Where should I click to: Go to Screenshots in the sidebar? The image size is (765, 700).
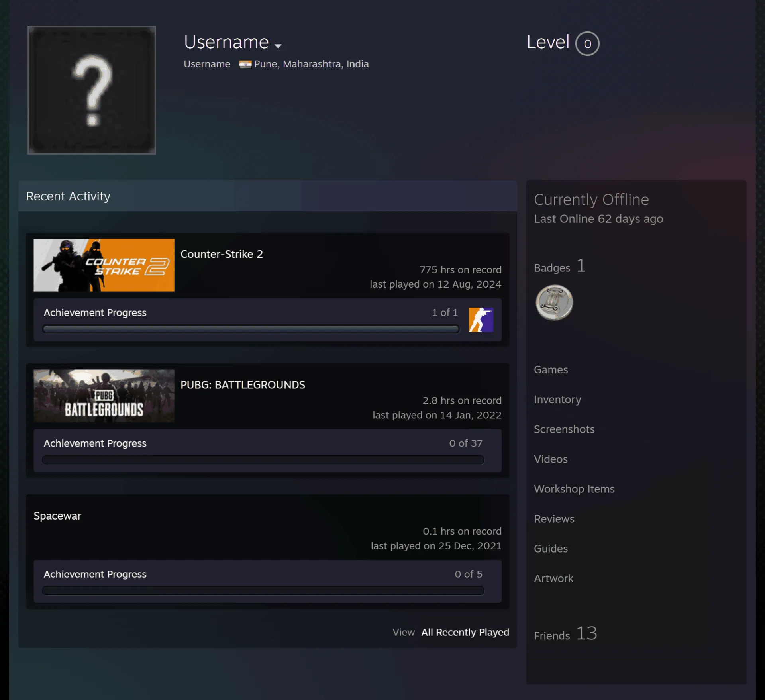564,429
